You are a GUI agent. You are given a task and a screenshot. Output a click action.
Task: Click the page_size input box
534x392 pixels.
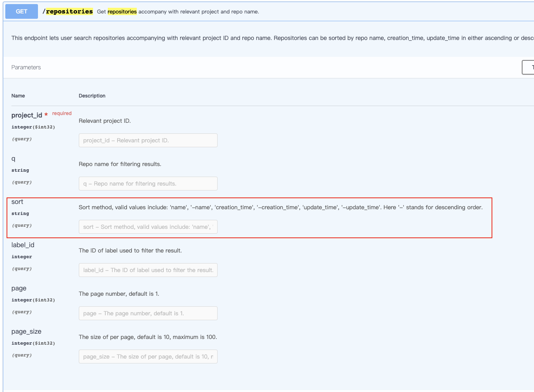(x=148, y=356)
